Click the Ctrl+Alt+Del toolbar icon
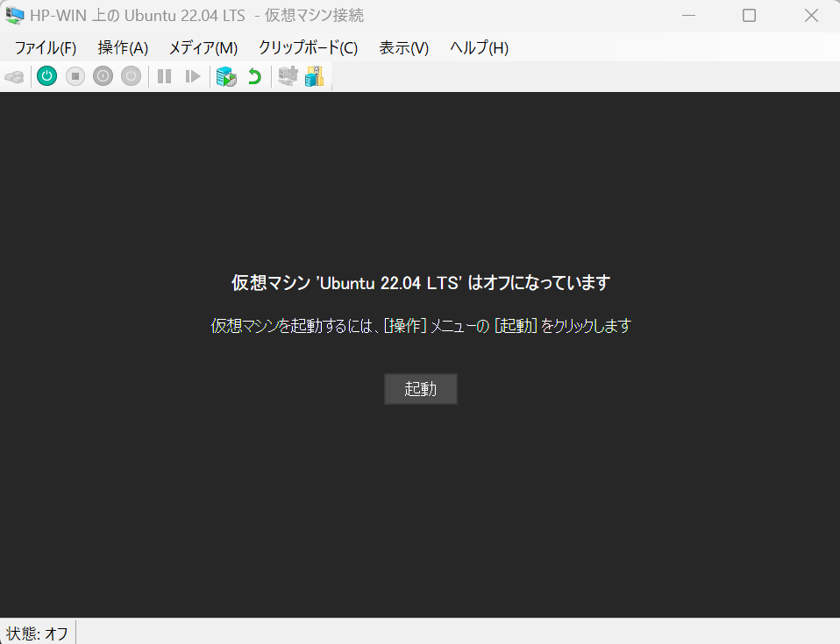The image size is (840, 644). (14, 76)
